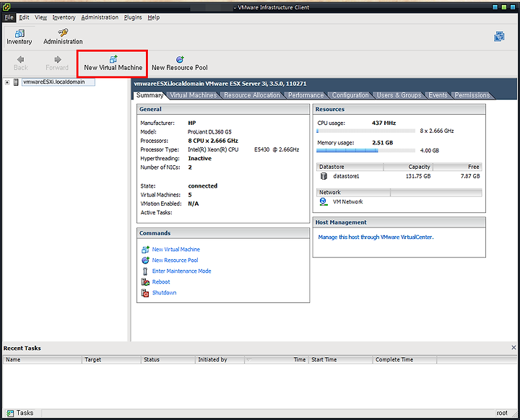520x420 pixels.
Task: Switch to Users & Groups tab
Action: [x=399, y=95]
